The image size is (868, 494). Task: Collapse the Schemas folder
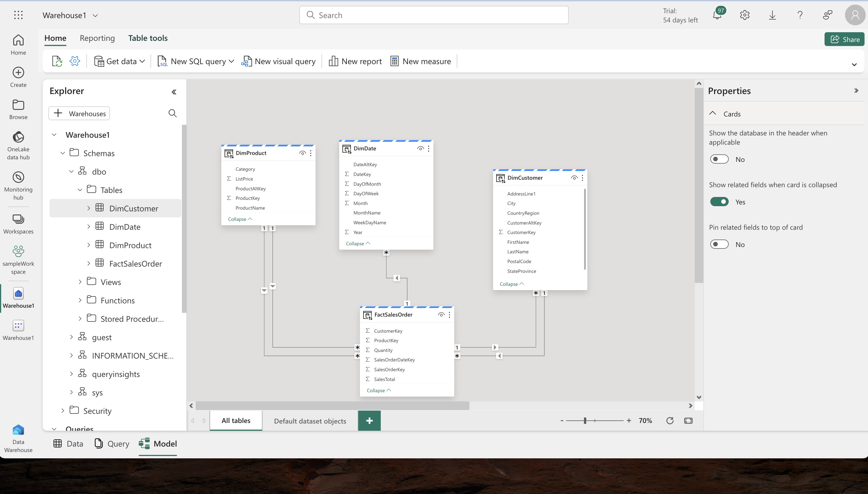pos(63,153)
